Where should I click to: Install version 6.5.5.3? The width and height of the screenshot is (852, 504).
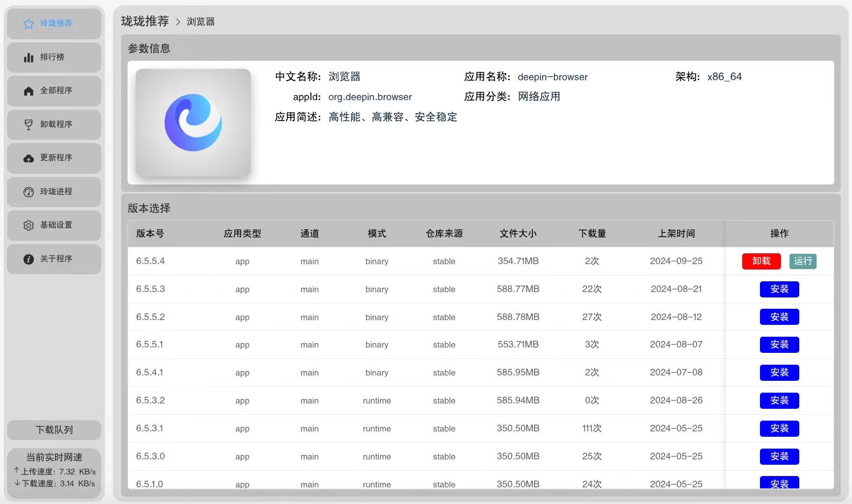coord(779,289)
